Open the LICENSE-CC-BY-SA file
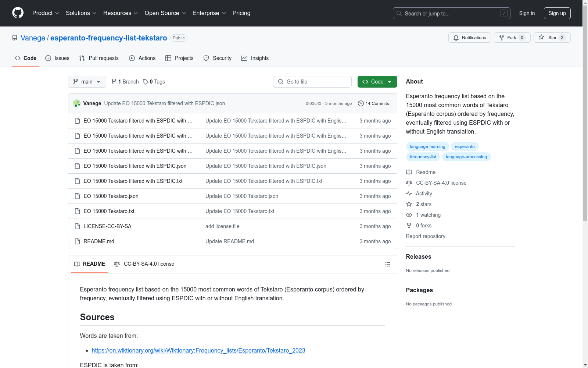This screenshot has width=588, height=368. 107,226
